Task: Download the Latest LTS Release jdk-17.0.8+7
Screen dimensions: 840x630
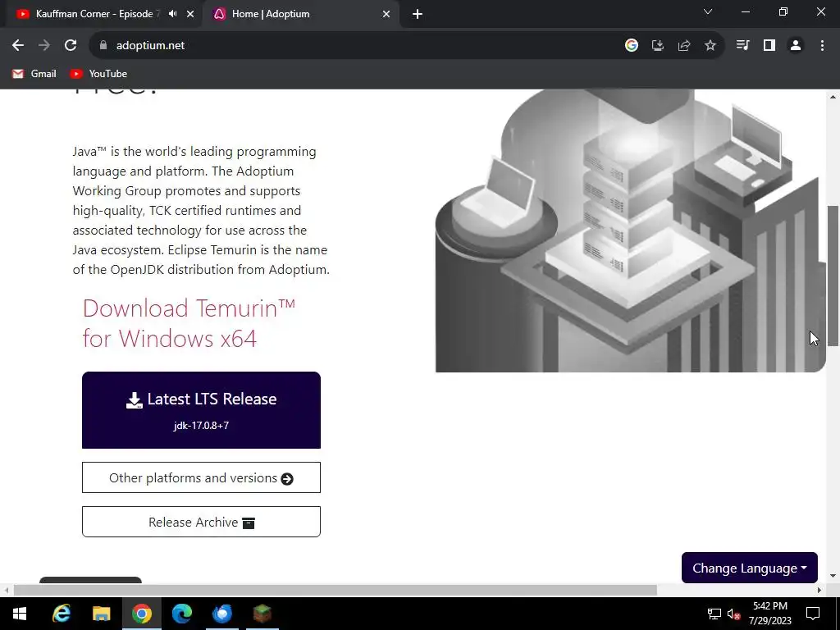Action: (201, 410)
